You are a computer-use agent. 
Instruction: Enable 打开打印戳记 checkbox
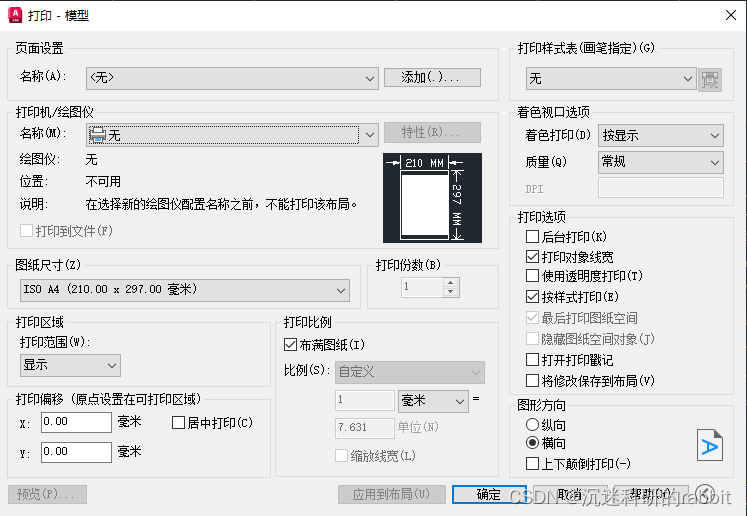[x=532, y=360]
